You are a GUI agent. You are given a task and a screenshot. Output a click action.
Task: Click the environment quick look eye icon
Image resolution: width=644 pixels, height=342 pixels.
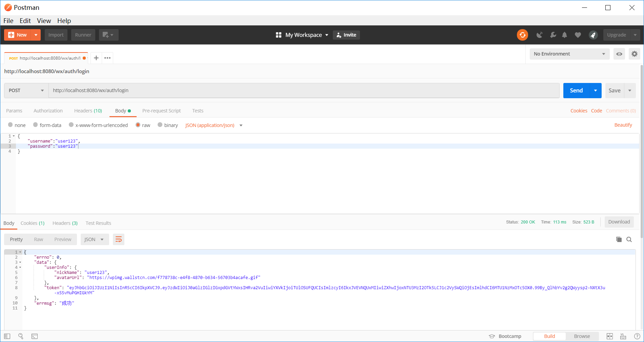[619, 54]
